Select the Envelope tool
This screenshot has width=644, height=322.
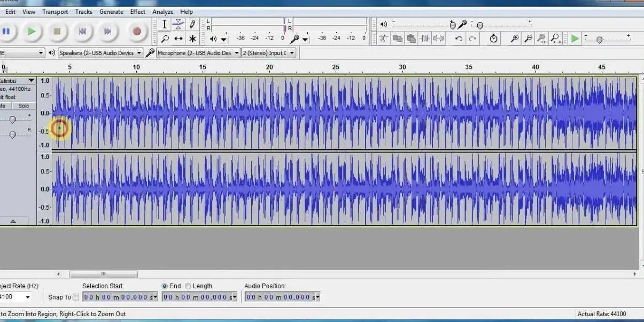point(178,24)
